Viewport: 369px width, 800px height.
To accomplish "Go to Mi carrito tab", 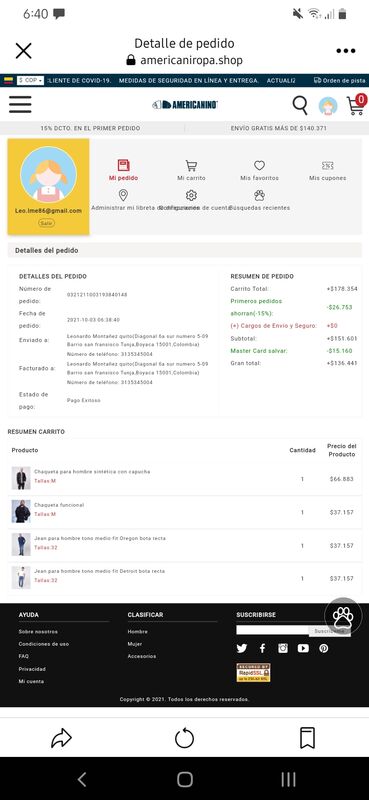I will (x=191, y=170).
